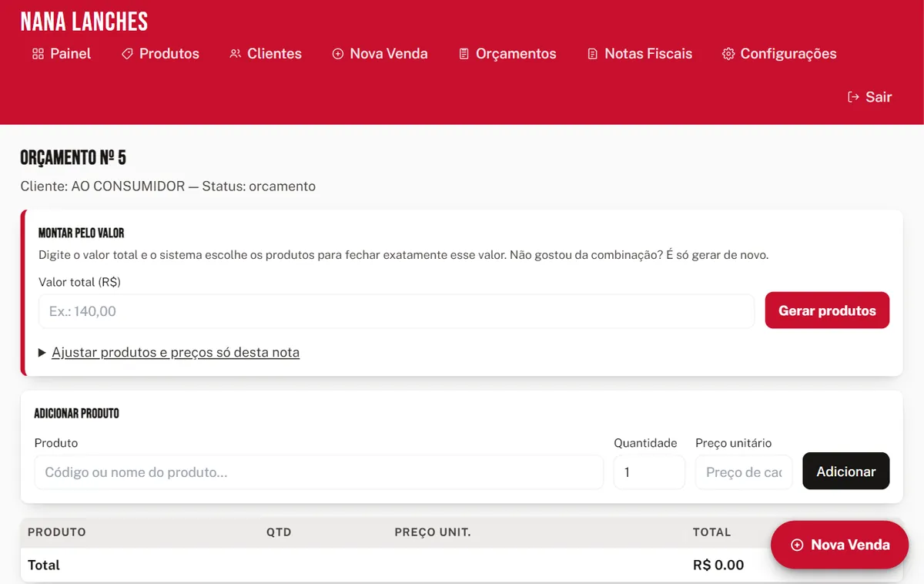Click the Quantidade field showing 1
This screenshot has height=584, width=924.
point(649,472)
